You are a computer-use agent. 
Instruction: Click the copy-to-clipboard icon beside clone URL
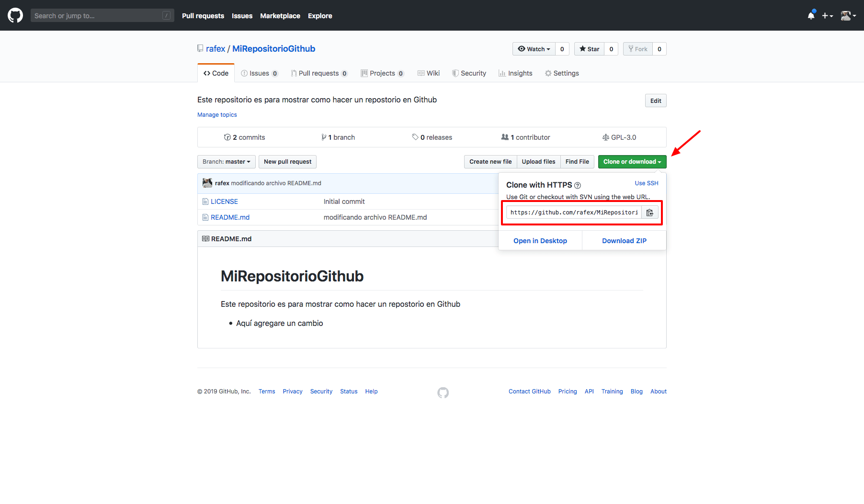click(x=650, y=212)
